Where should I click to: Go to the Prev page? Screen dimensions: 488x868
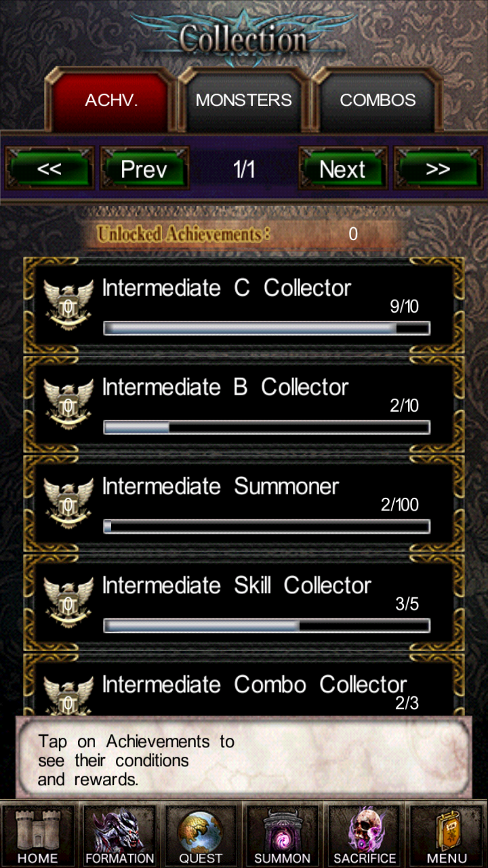pyautogui.click(x=144, y=169)
